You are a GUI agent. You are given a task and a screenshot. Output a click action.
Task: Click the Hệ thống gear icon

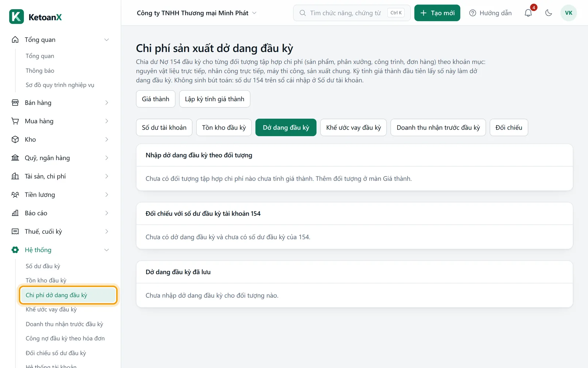click(x=15, y=250)
